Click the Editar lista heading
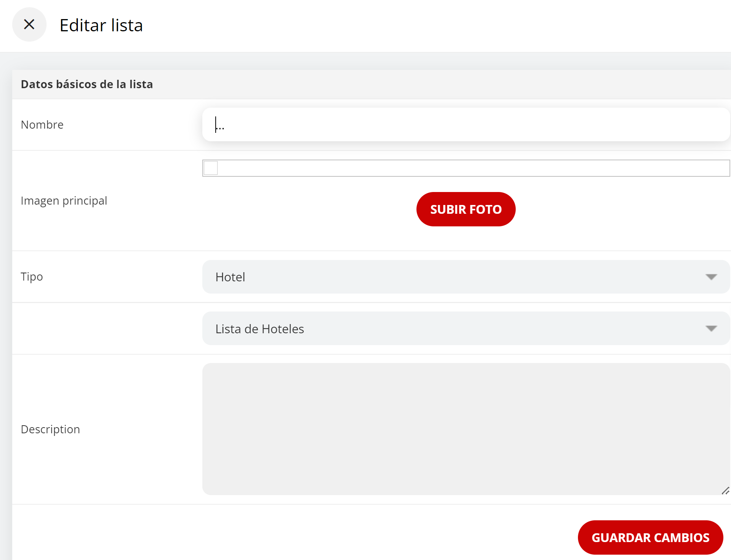Viewport: 731px width, 560px height. (101, 25)
